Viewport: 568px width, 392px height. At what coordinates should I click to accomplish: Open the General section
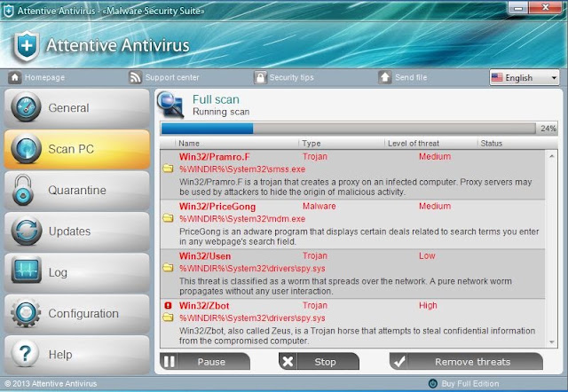tap(77, 107)
